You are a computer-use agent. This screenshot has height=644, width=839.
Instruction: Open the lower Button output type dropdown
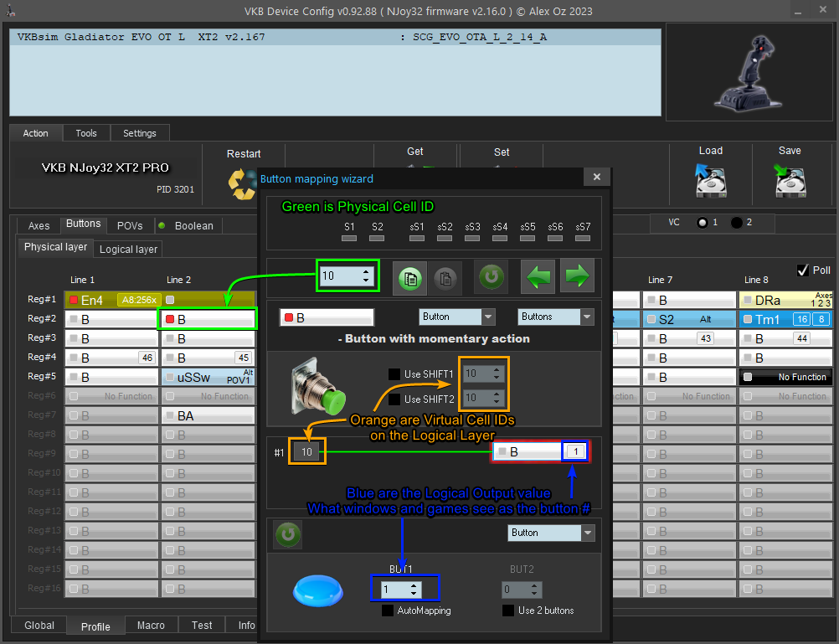click(550, 533)
